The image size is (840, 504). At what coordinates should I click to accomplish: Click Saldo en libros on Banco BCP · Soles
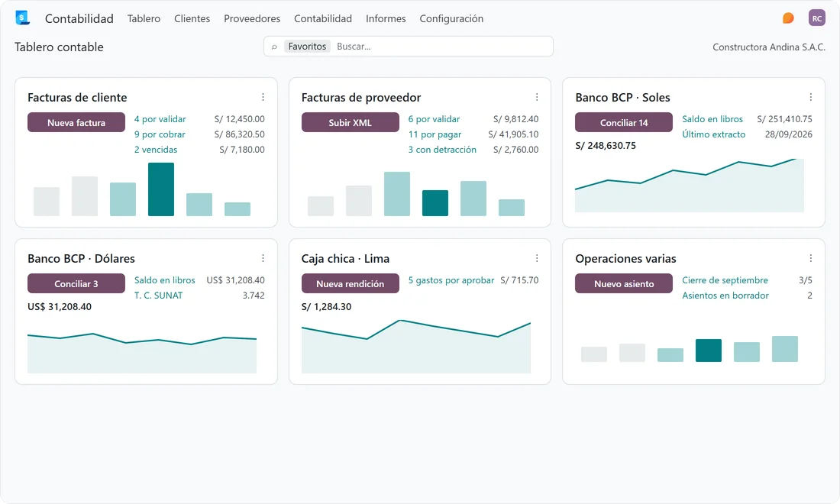tap(712, 119)
